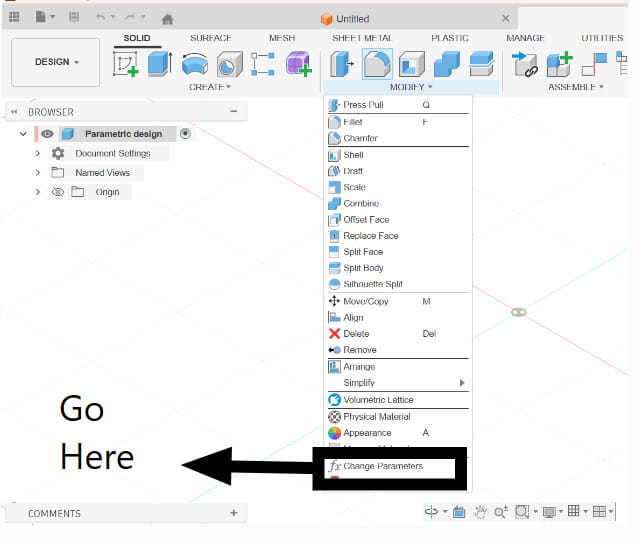Go to the home tab icon
The width and height of the screenshot is (640, 543).
tap(168, 19)
